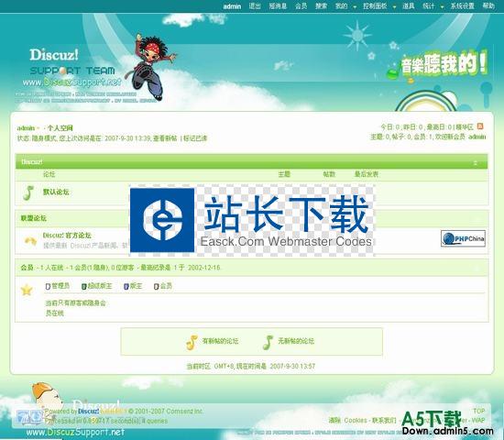Open 精华区 digest link

[x=465, y=126]
